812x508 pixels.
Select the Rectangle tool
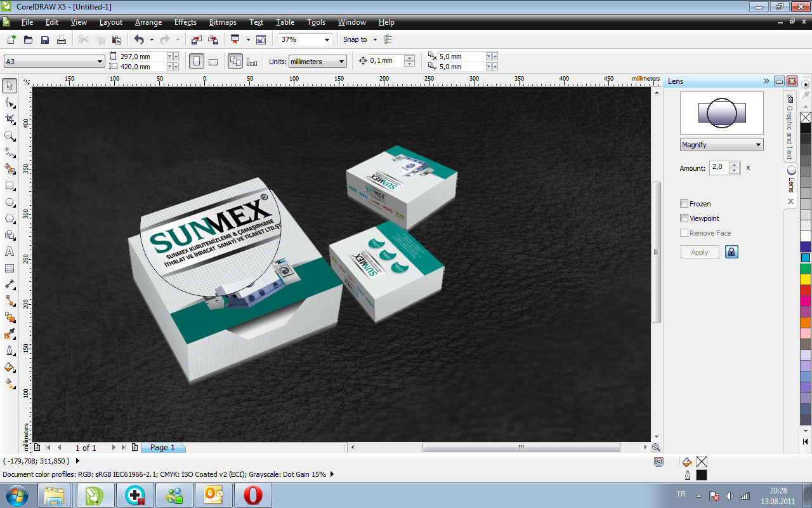[10, 185]
